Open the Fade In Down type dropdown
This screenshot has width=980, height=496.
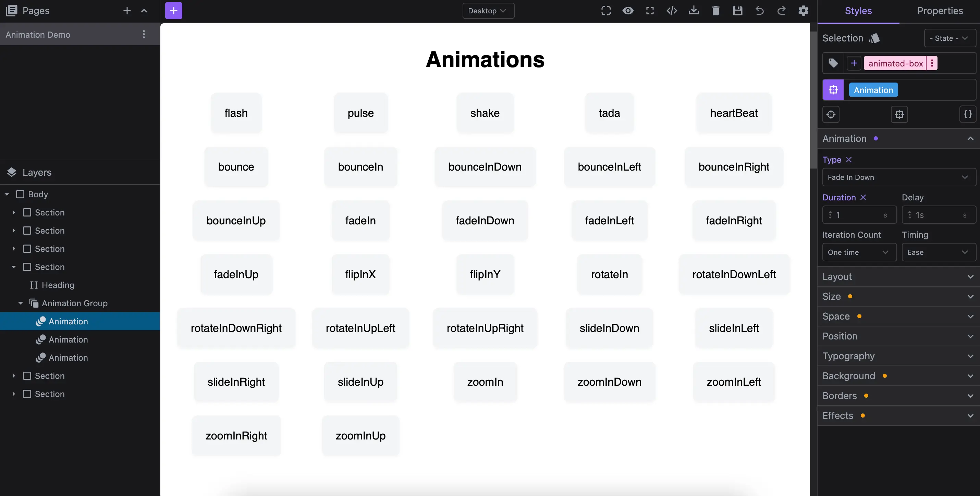pos(898,177)
